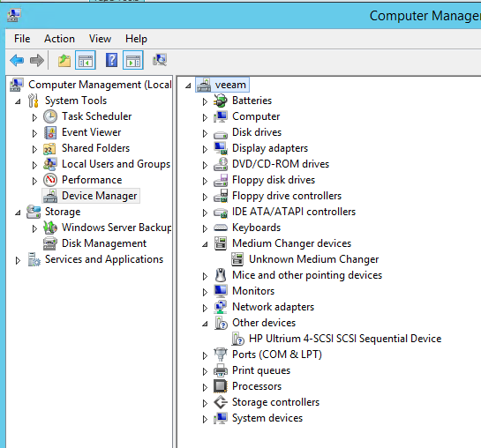Select the Keyboards icon
Viewport: 481px width, 448px height.
pyautogui.click(x=221, y=228)
